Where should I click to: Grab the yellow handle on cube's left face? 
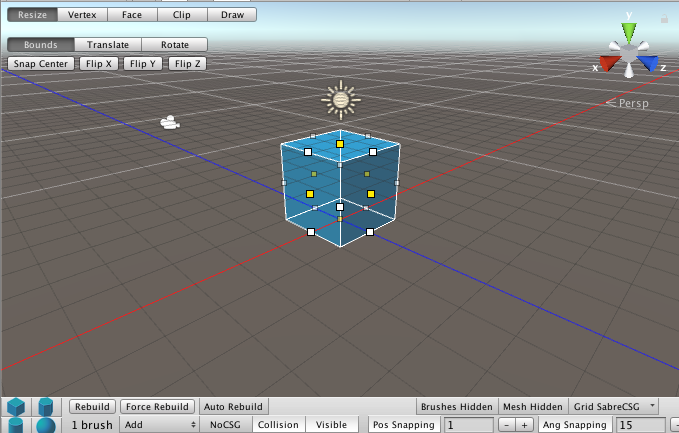click(310, 194)
